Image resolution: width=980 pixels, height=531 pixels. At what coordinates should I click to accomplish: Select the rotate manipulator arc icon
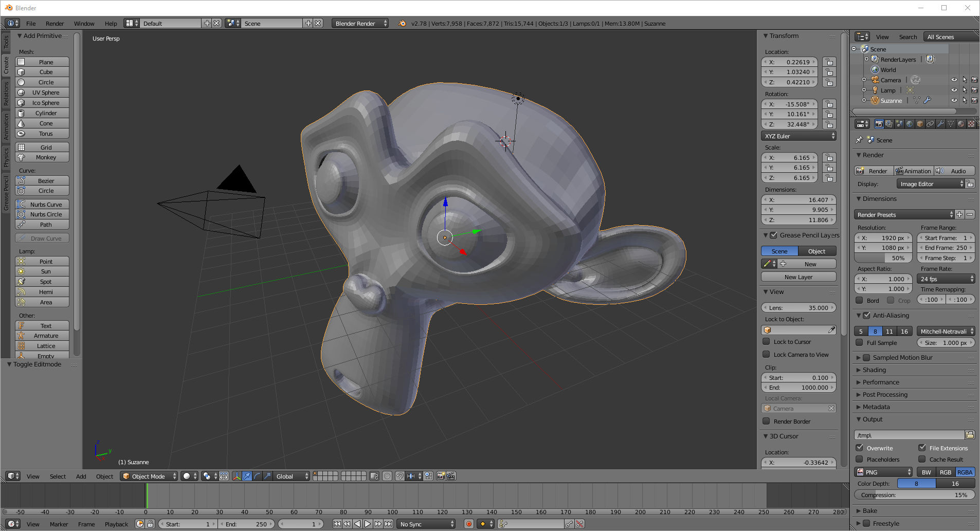point(257,476)
